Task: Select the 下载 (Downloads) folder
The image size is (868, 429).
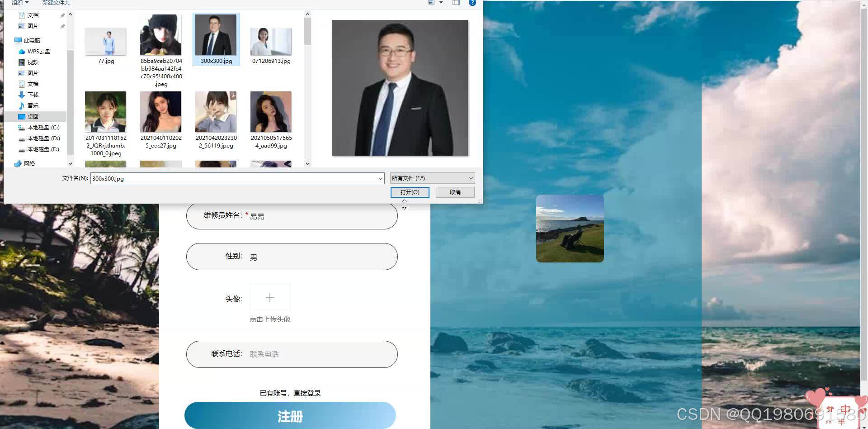Action: point(32,95)
